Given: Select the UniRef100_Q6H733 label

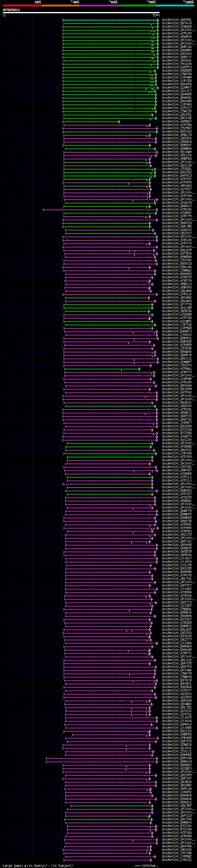Looking at the screenshot, I should 177,416.
